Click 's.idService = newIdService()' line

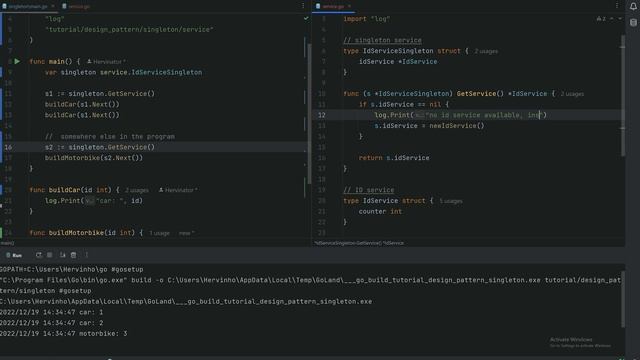click(x=429, y=126)
